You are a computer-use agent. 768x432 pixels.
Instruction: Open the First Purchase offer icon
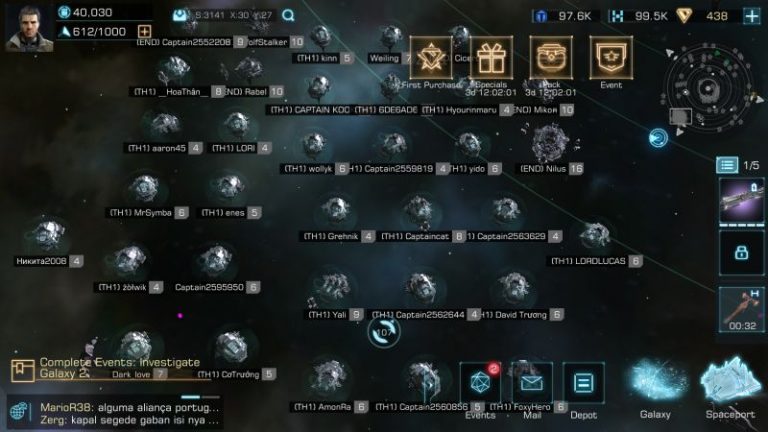pos(431,58)
